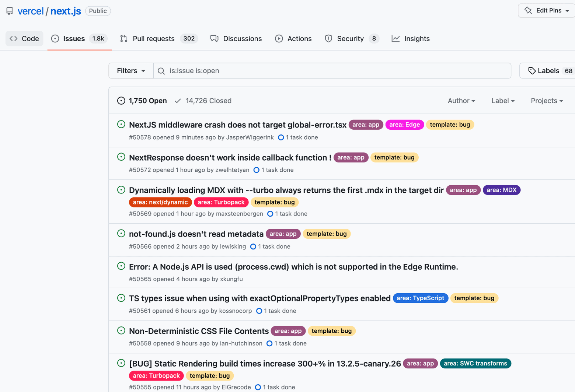Click author kossnocorp on issue #50561
The image size is (575, 392).
click(x=236, y=311)
